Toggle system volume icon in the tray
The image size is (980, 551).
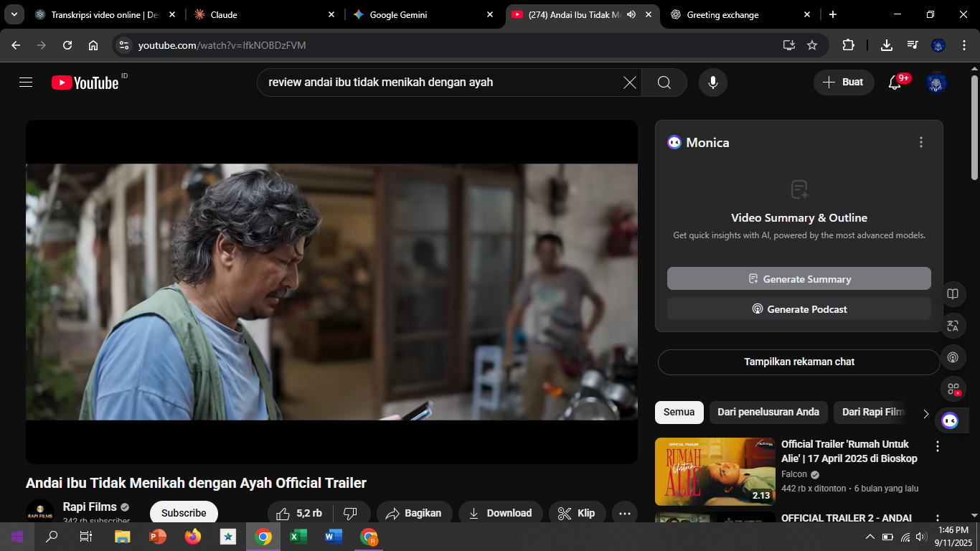tap(921, 537)
